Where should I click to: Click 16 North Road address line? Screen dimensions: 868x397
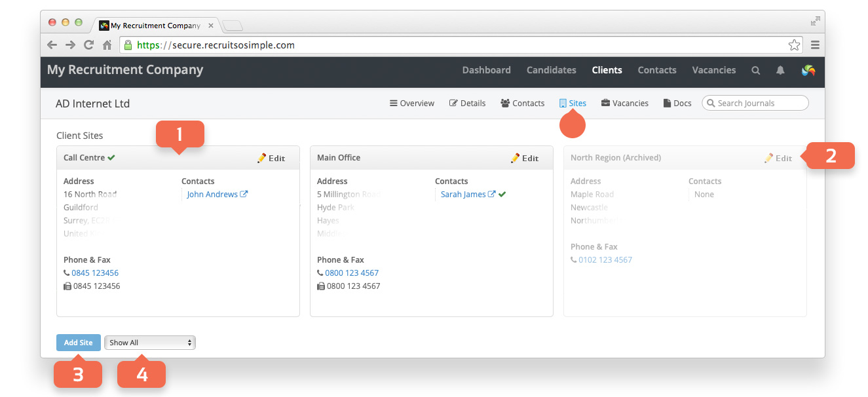[90, 195]
